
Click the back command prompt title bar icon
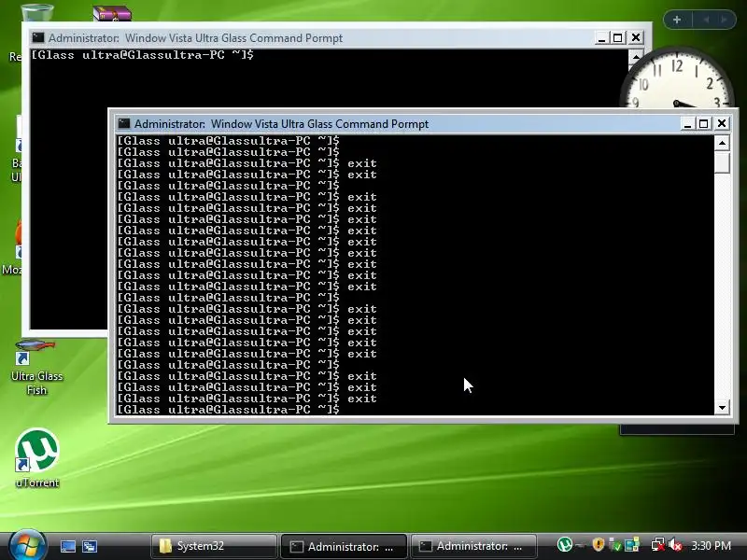38,37
